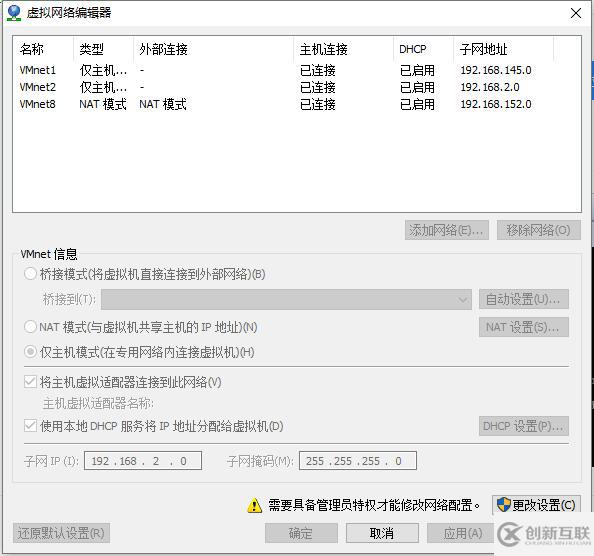Sort by 主机连接 column header
Screen dimensions: 594x556
point(344,49)
